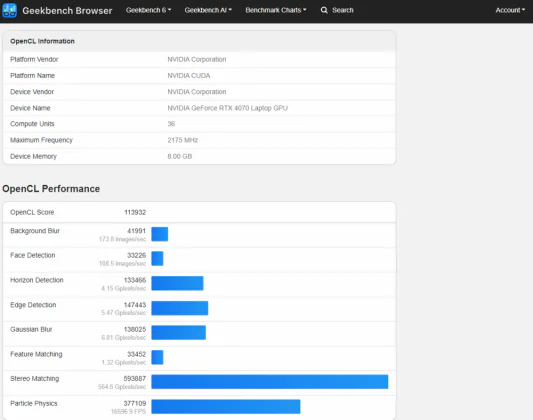Viewport: 533px width, 420px height.
Task: Click the Gaussian Blur score bar
Action: (x=178, y=332)
